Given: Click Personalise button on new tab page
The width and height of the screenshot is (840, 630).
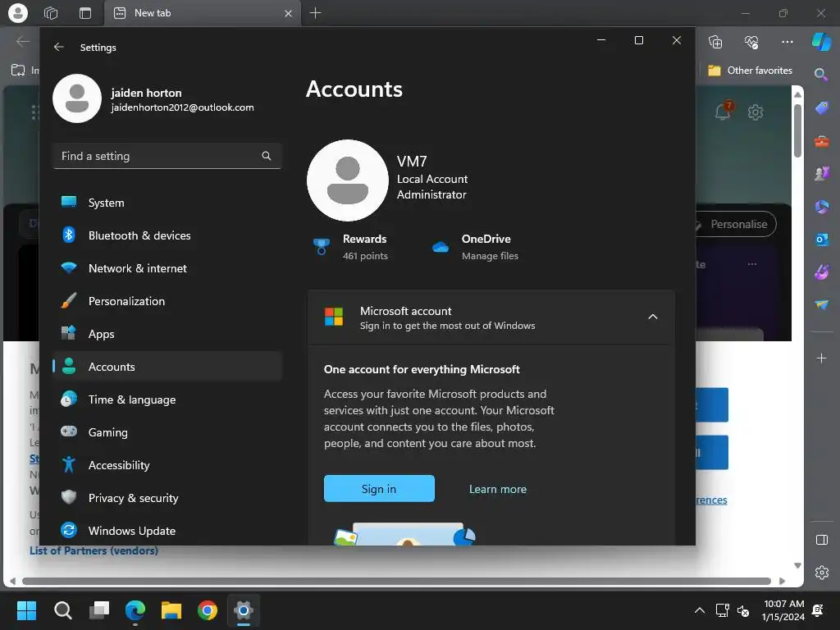Looking at the screenshot, I should tap(737, 224).
